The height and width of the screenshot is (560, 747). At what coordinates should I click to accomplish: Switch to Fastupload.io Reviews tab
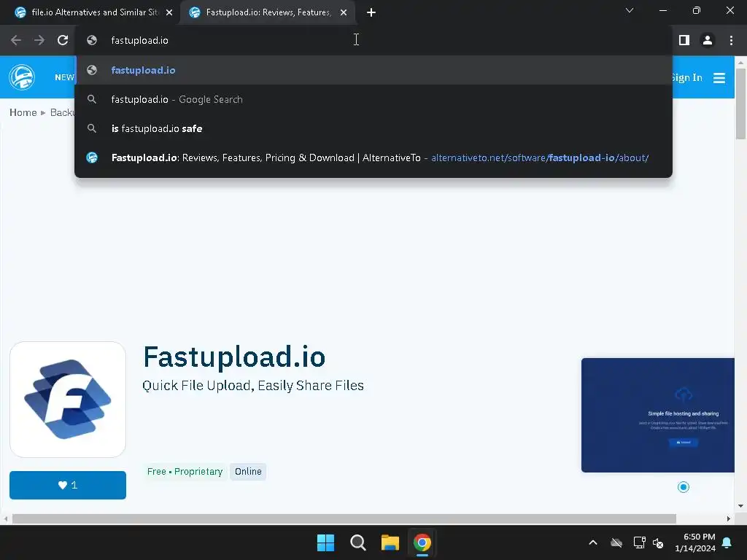coord(268,12)
